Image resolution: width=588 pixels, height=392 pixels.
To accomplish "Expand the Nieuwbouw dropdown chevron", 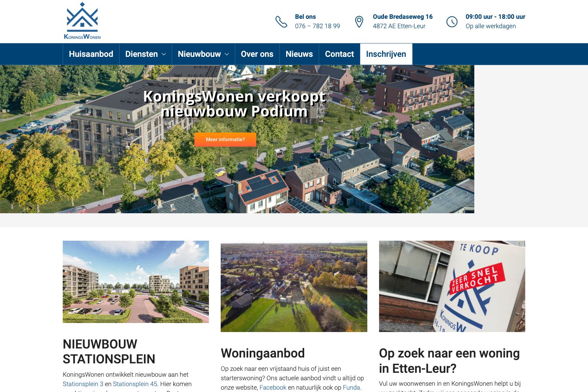I will pos(227,54).
